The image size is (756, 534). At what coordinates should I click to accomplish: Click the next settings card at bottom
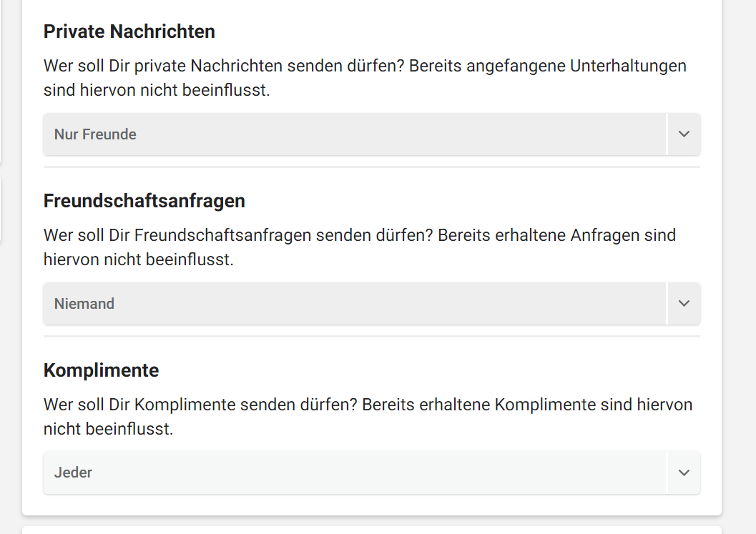[x=372, y=530]
